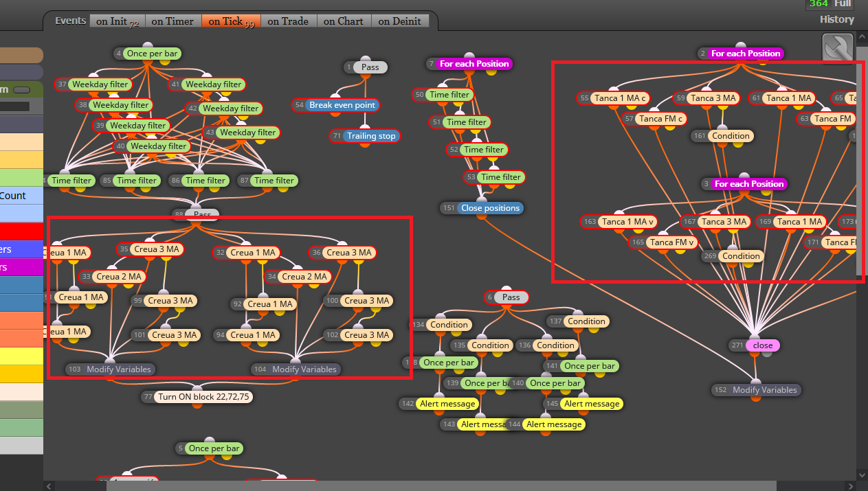Open the wrench settings tool
The height and width of the screenshot is (491, 868).
(837, 49)
